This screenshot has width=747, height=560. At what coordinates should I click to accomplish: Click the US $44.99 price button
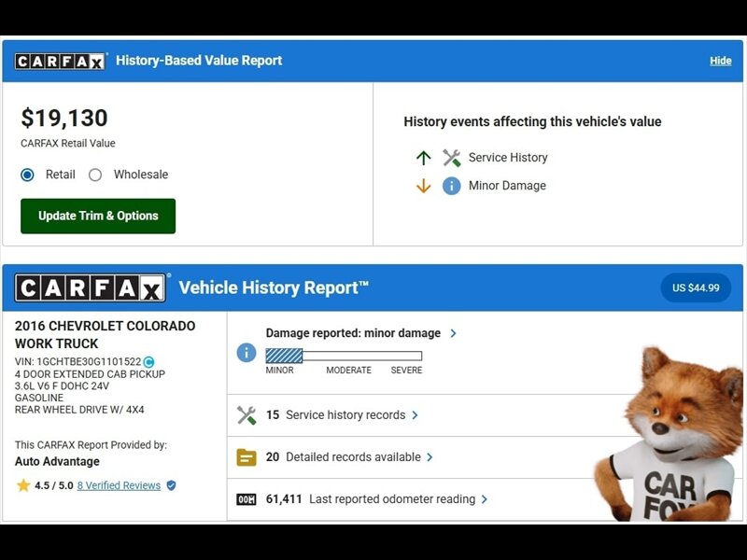(x=696, y=287)
